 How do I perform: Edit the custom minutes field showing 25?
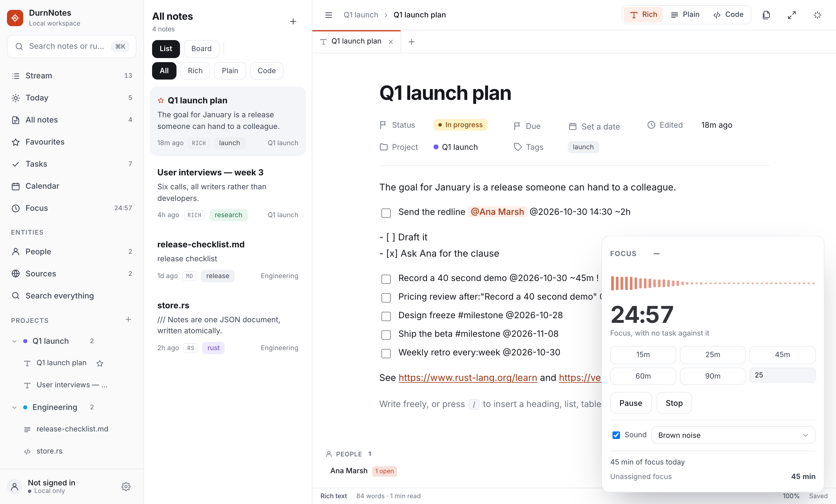[782, 375]
